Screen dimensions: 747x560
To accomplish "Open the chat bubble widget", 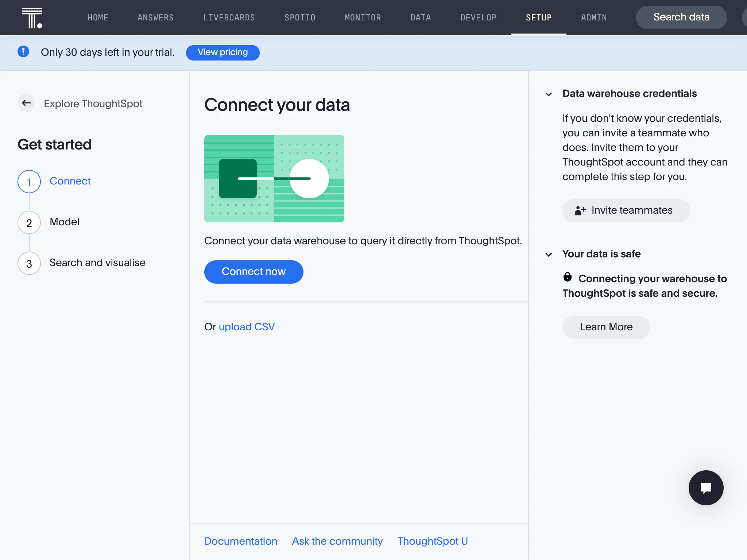I will point(706,487).
